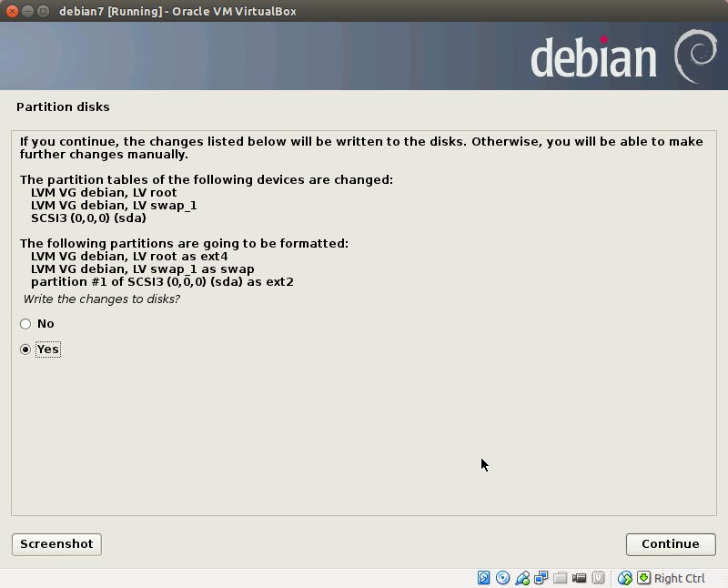Screen dimensions: 728x588
Task: Close the VirtualBox window
Action: [x=12, y=11]
